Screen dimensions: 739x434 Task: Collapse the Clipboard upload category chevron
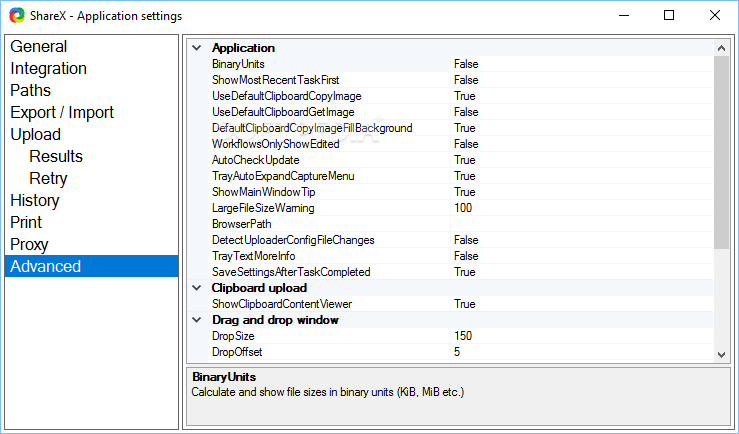[x=197, y=288]
